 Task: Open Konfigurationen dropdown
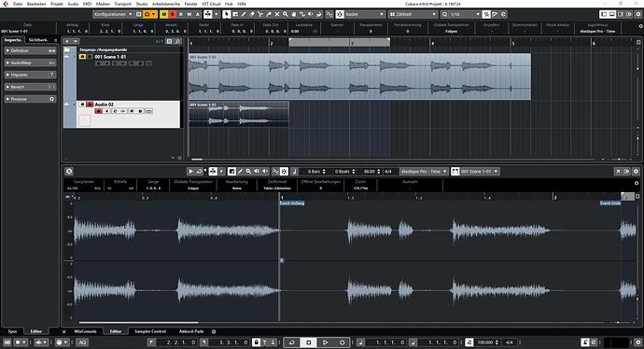tap(113, 14)
